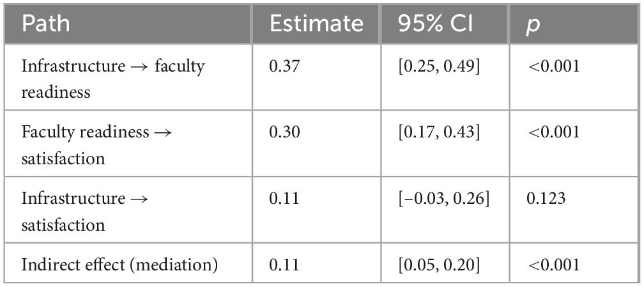Click the p-value in the Indirect effect row
Image resolution: width=644 pixels, height=287 pixels.
coord(554,264)
